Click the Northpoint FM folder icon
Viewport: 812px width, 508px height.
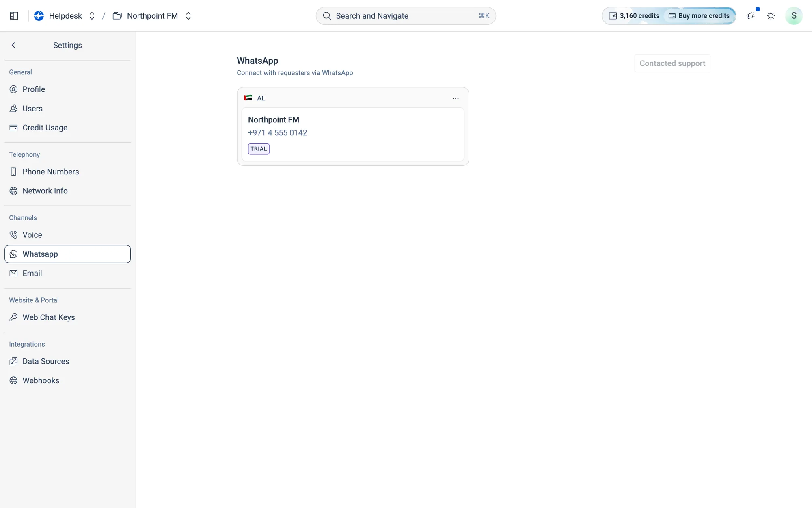click(117, 16)
